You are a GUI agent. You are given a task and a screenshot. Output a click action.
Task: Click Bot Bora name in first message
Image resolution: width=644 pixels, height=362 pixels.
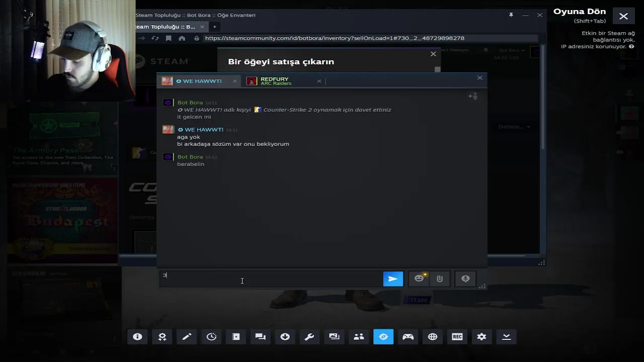(190, 103)
